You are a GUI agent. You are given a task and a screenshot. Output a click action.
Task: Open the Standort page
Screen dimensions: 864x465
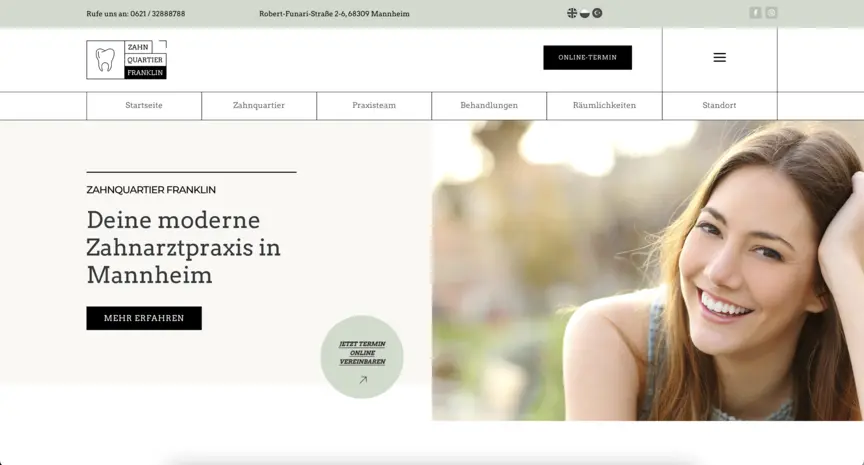pos(720,105)
